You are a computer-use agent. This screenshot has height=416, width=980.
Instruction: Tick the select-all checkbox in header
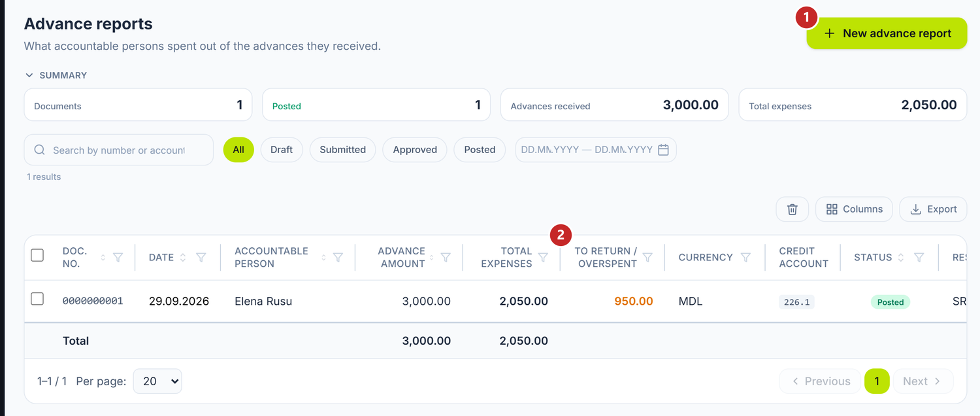click(x=37, y=255)
